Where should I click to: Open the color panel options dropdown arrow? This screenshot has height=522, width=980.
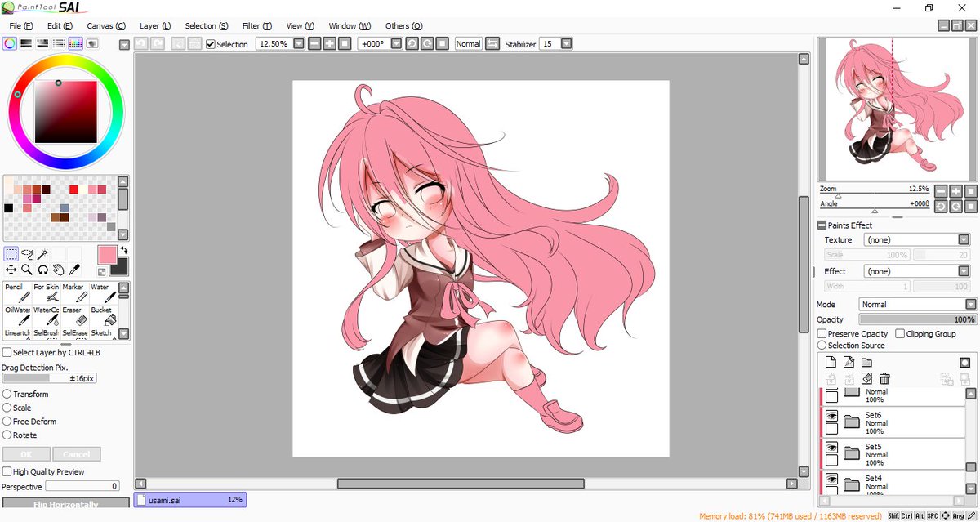pos(123,44)
